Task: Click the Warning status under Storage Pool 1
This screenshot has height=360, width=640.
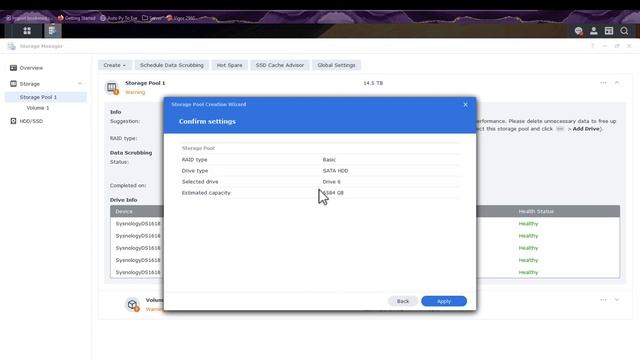Action: [x=135, y=92]
